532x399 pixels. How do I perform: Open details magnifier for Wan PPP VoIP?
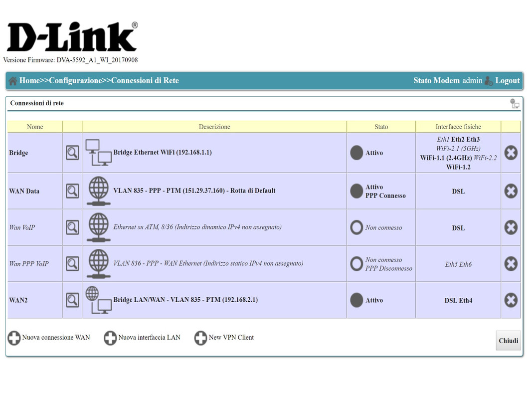[x=72, y=264]
